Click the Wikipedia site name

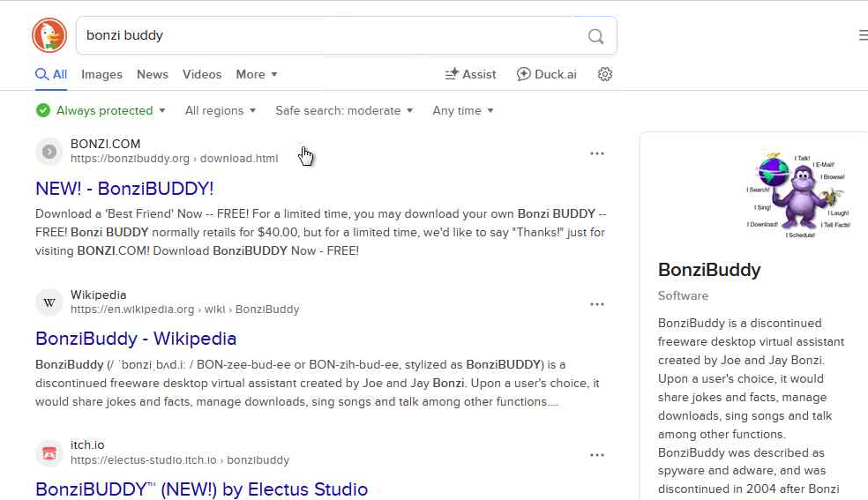[99, 295]
